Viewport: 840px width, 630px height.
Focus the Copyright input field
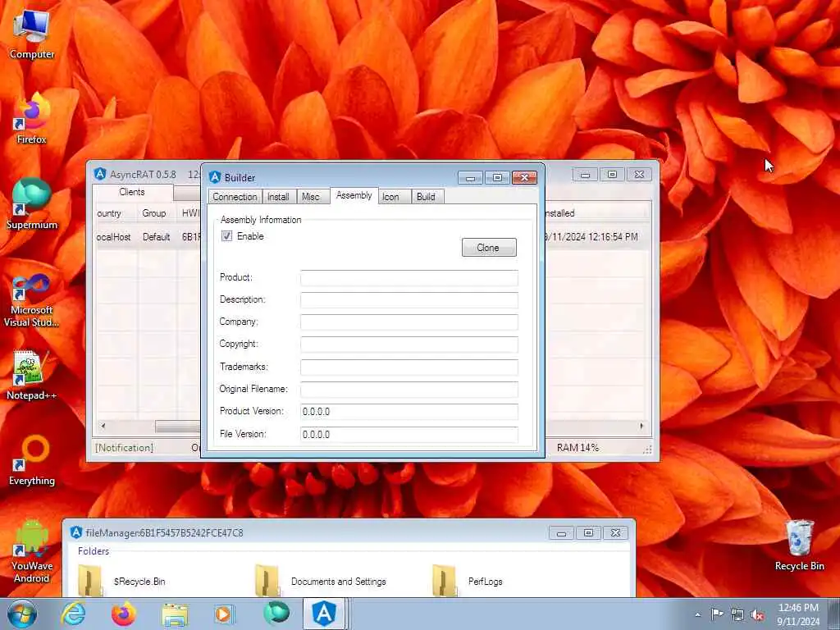[409, 344]
